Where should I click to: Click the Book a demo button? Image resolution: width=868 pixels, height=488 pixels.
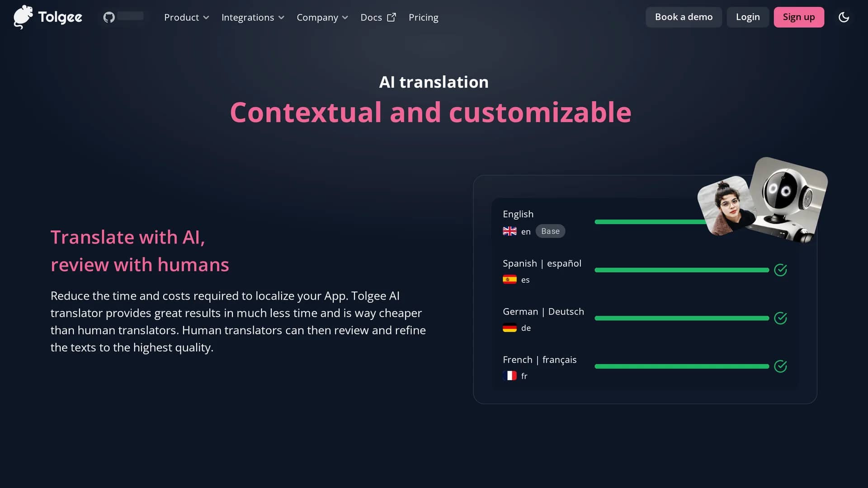coord(684,17)
